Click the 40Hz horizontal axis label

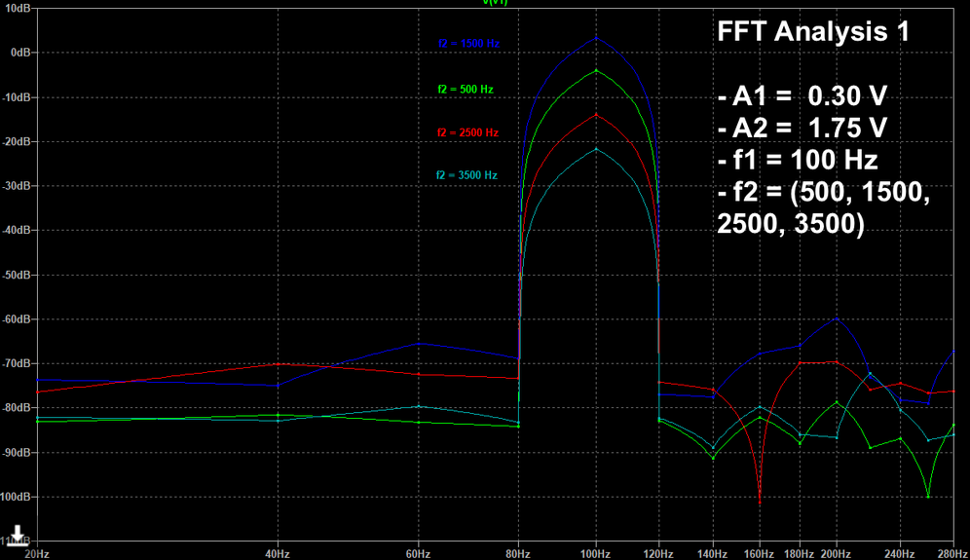click(278, 554)
